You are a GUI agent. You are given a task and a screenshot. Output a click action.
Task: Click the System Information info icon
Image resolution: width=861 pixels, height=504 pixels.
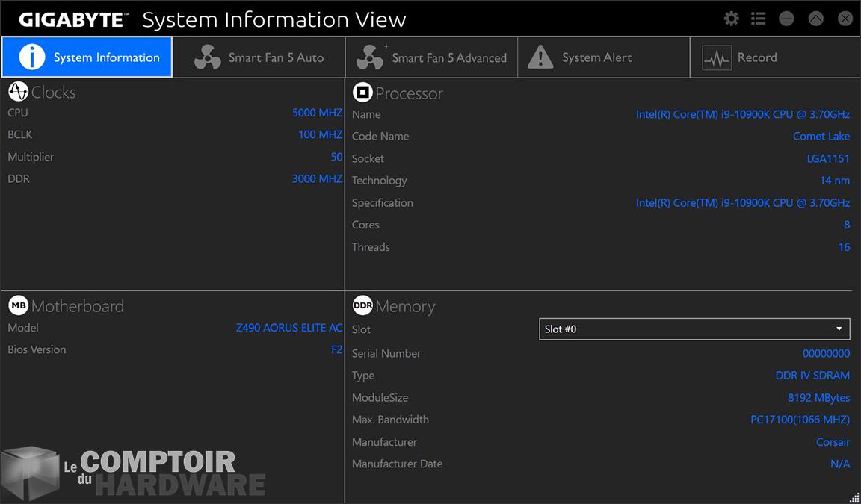[x=32, y=57]
